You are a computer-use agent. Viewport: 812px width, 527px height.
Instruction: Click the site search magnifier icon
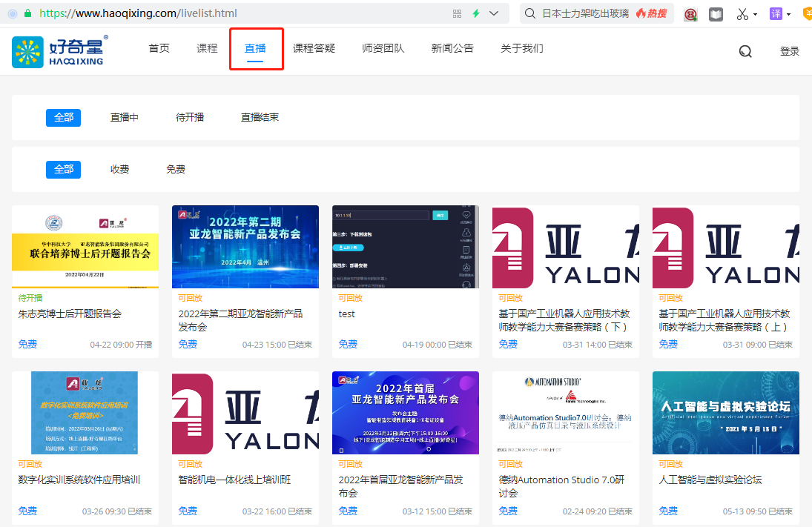[x=745, y=51]
